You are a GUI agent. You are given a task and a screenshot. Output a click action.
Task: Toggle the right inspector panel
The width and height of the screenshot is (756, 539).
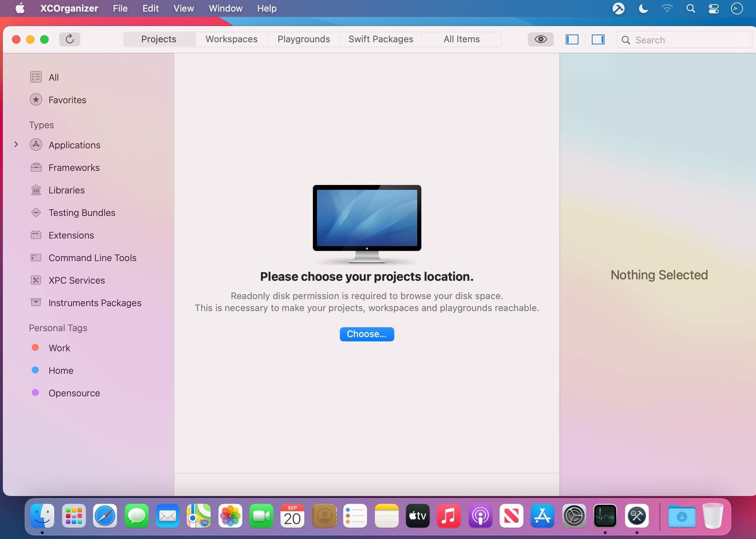click(x=598, y=39)
